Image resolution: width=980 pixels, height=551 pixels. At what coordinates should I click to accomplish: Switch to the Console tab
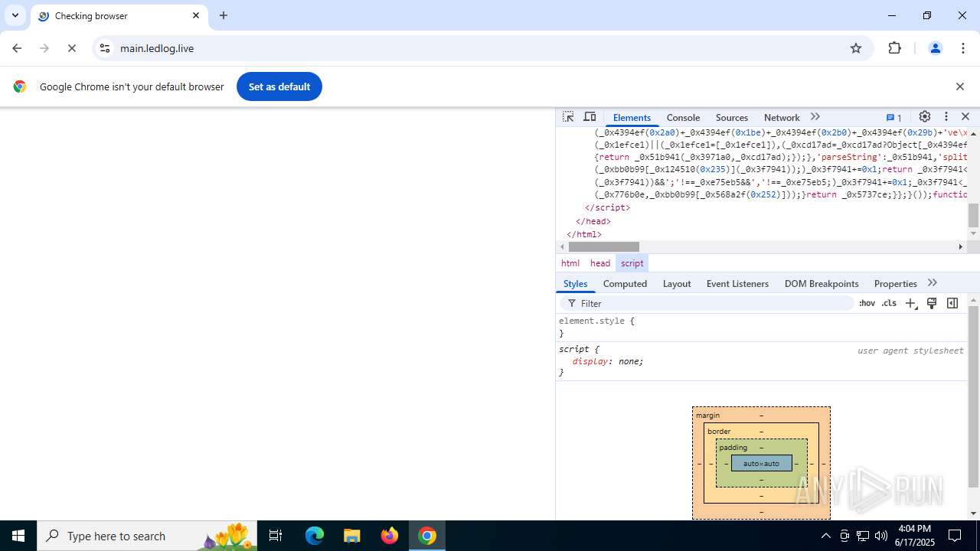pos(683,117)
